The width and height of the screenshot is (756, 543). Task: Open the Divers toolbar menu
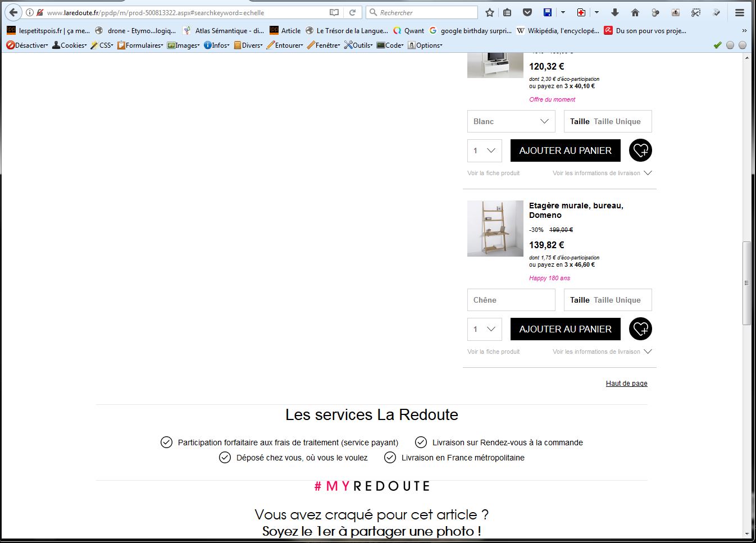tap(248, 45)
